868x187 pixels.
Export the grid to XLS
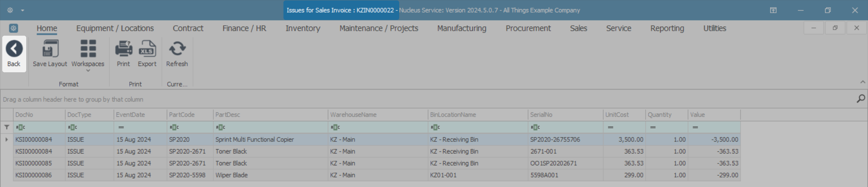pos(147,49)
